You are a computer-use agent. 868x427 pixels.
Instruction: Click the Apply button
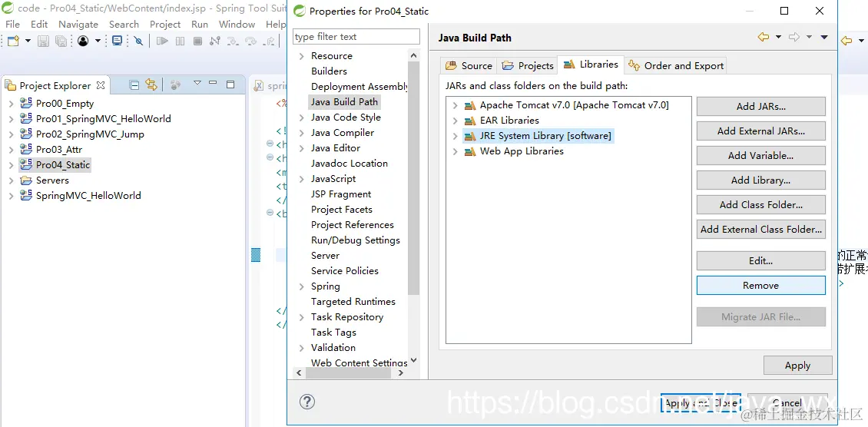(797, 365)
